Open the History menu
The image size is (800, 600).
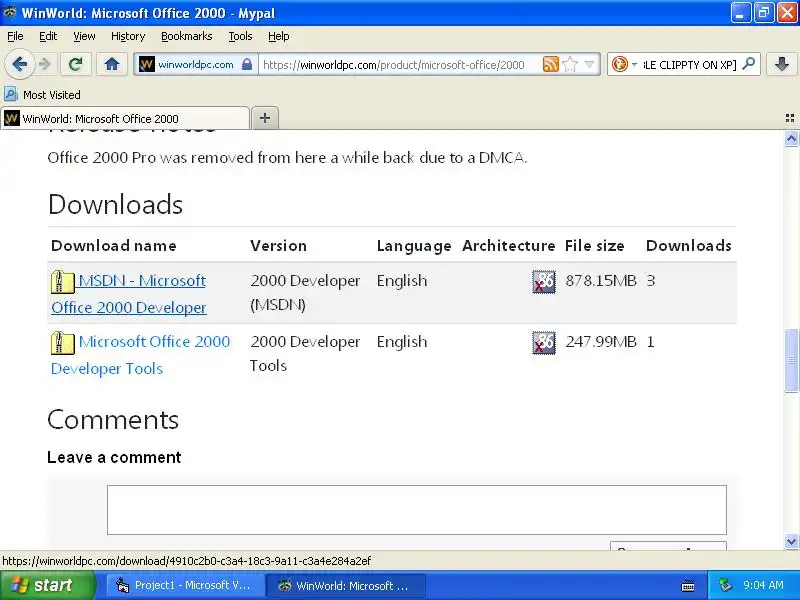point(128,36)
